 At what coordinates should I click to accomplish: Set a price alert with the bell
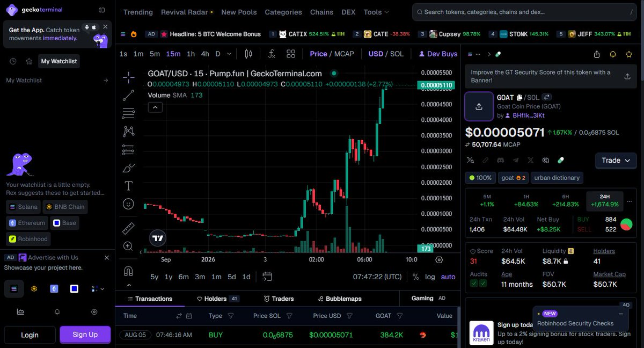click(613, 54)
